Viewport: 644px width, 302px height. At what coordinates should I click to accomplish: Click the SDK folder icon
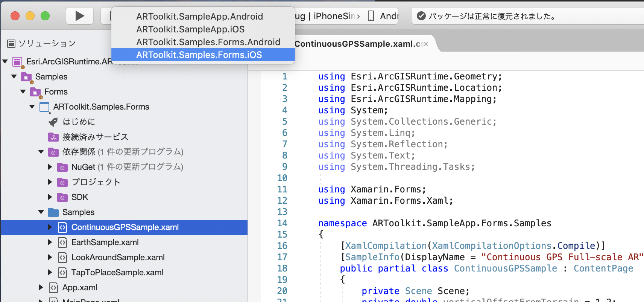click(62, 197)
